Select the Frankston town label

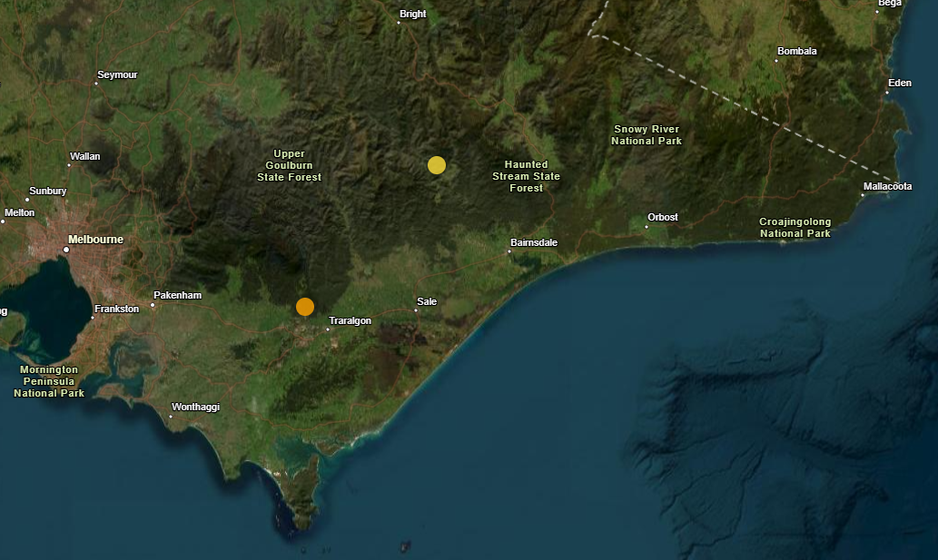(x=116, y=309)
